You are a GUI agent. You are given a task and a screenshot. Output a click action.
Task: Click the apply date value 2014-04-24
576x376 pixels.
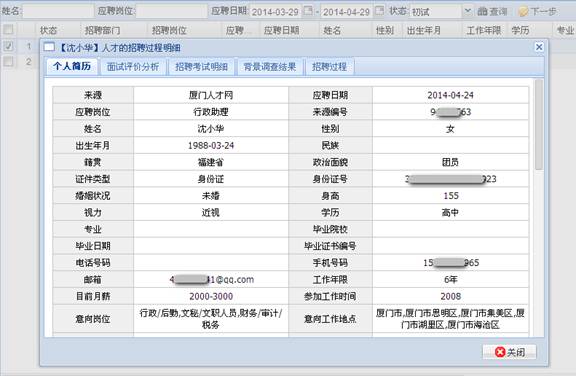pos(450,95)
